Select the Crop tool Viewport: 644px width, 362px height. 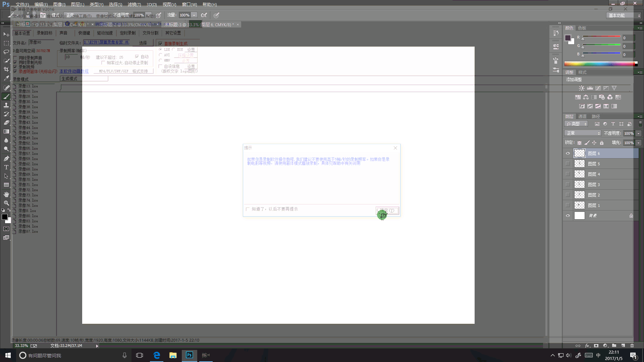pos(6,69)
